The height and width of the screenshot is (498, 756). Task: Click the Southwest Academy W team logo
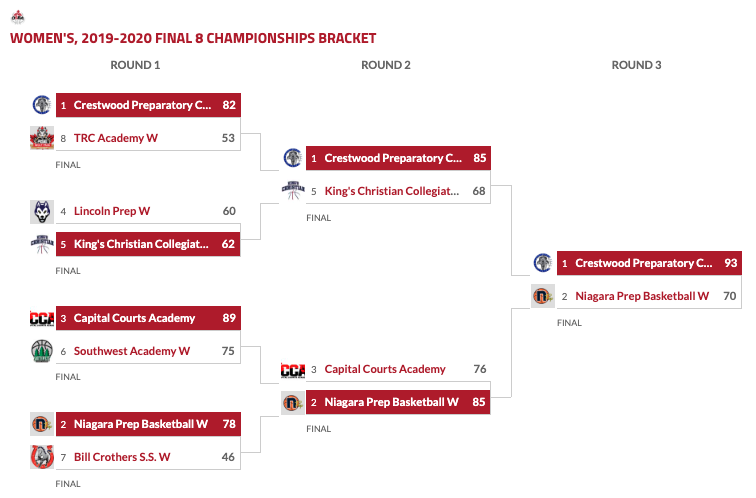(41, 351)
